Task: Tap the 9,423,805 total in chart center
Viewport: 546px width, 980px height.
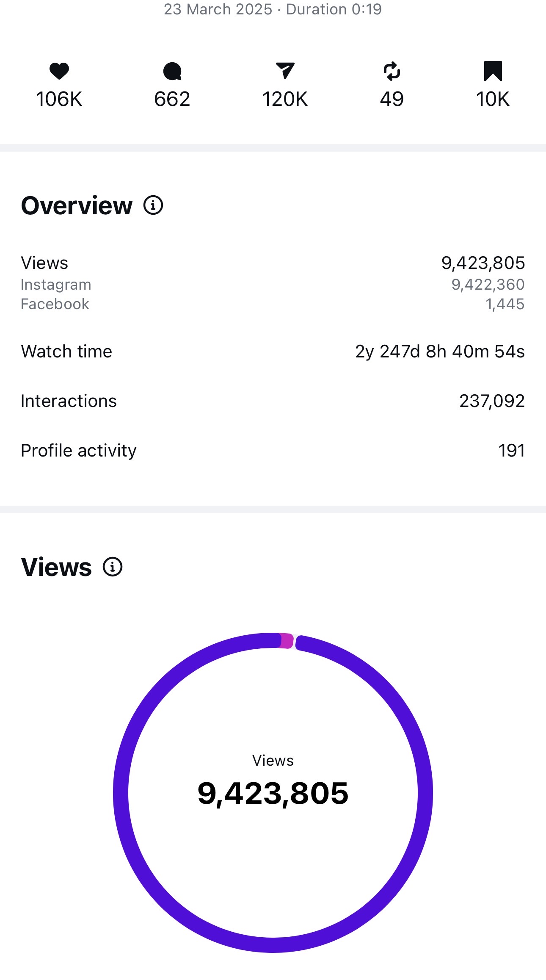Action: coord(273,793)
